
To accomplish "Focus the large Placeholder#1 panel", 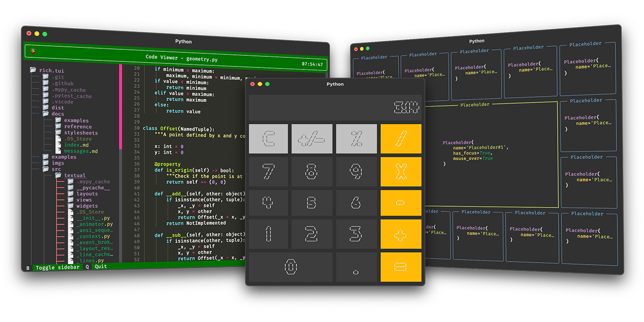I will pos(492,155).
